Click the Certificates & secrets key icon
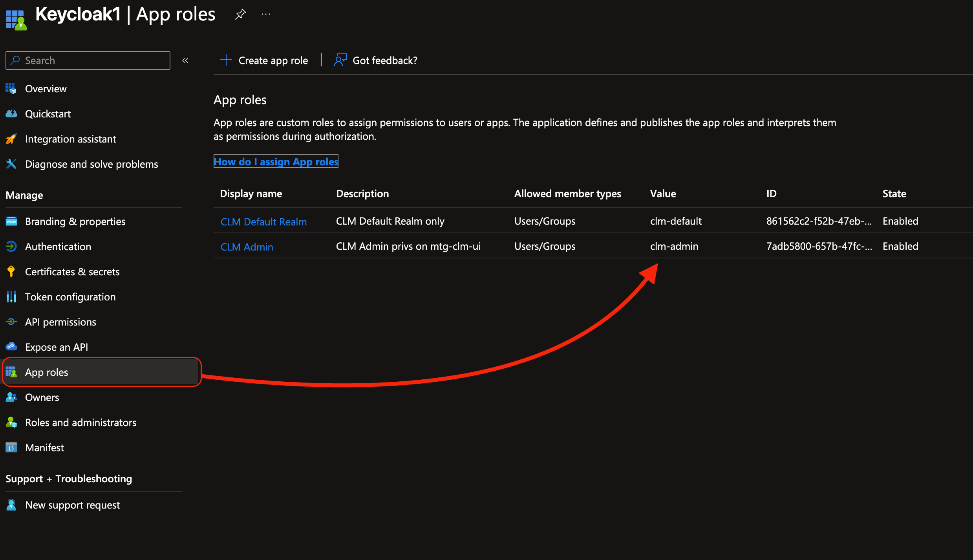 point(11,271)
